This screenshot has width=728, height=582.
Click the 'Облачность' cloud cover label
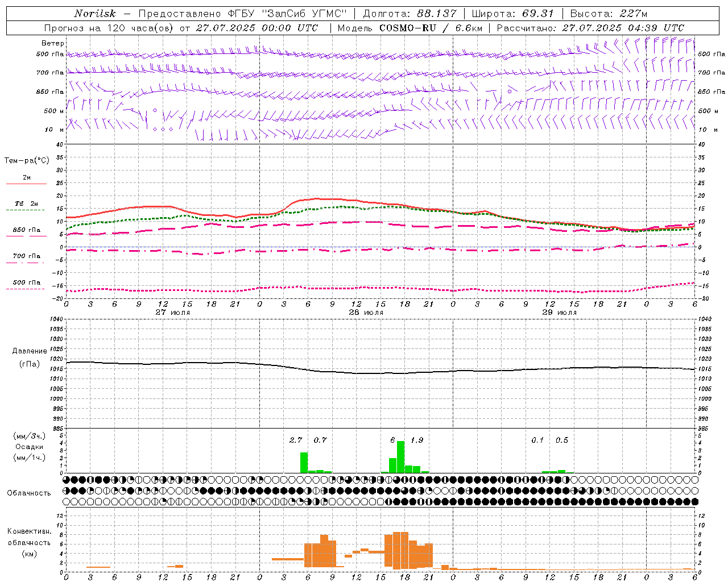pos(29,493)
